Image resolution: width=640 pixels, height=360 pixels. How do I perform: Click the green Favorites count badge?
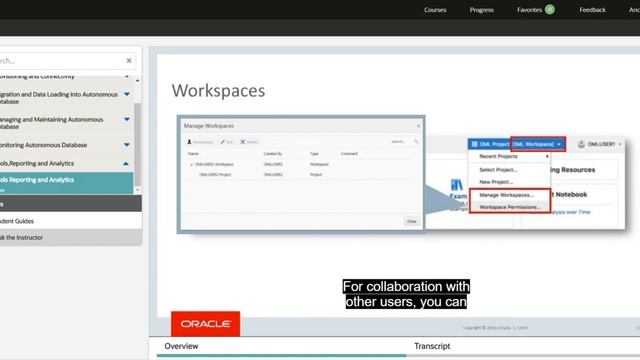click(x=550, y=9)
